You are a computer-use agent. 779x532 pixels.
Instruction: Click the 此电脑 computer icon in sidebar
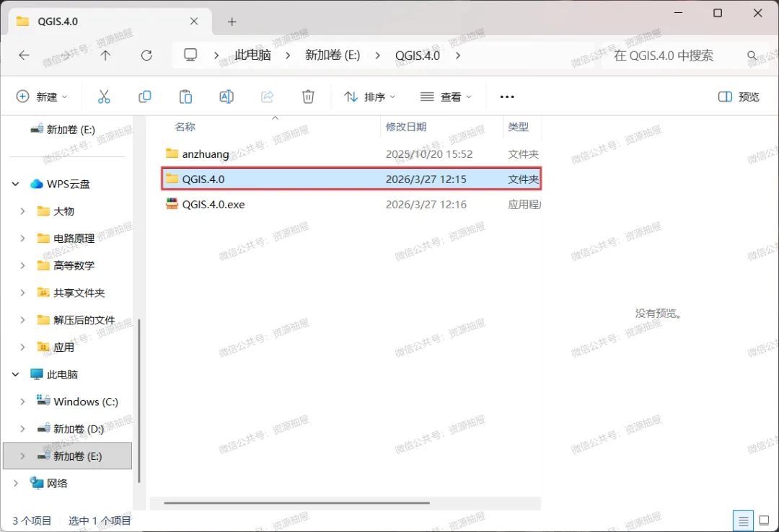pyautogui.click(x=36, y=374)
